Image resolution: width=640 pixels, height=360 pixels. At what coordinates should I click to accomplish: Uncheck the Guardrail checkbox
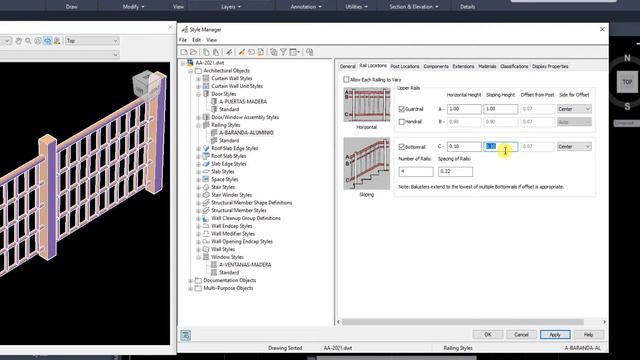tap(402, 109)
